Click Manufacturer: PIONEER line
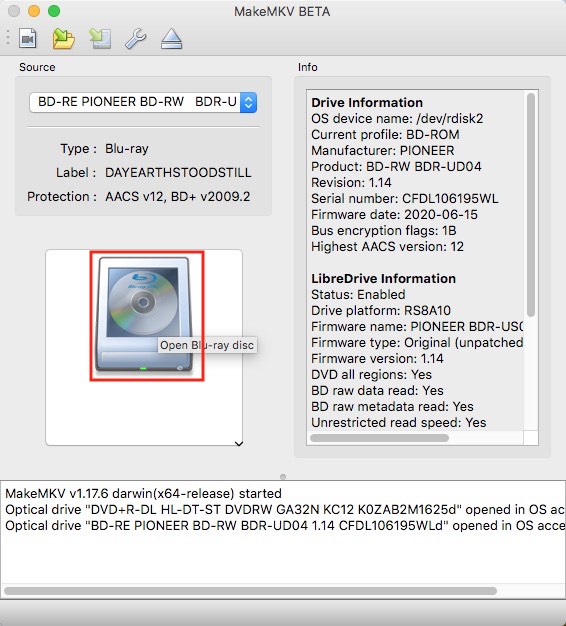This screenshot has width=566, height=626. click(383, 151)
